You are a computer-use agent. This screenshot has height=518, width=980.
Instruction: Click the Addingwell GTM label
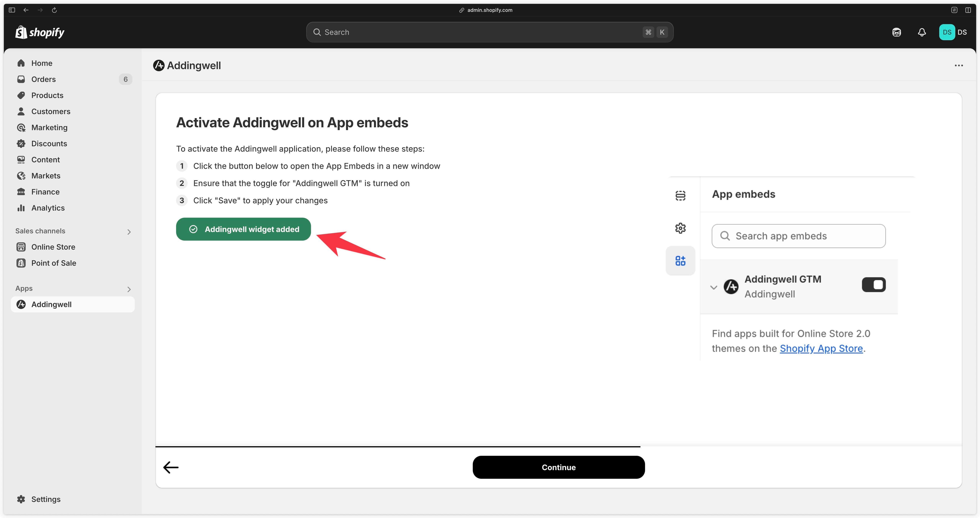click(x=782, y=279)
